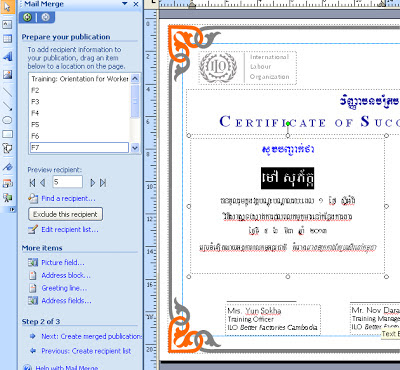Viewport: 400px width, 370px height.
Task: Click the International Labour Organization text
Action: point(269,67)
